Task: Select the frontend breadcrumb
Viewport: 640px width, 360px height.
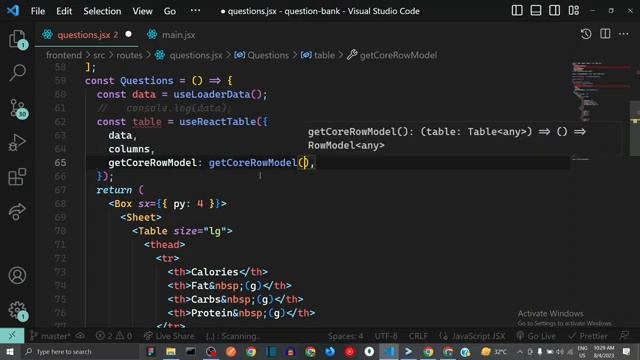Action: pyautogui.click(x=64, y=55)
